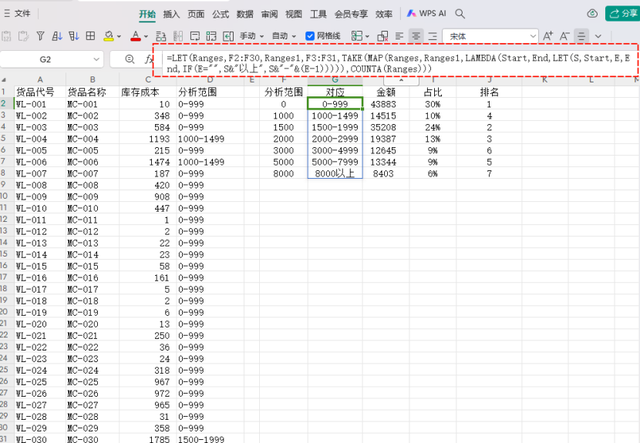Click cell VL-010
Image resolution: width=640 pixels, height=443 pixels.
click(40, 208)
